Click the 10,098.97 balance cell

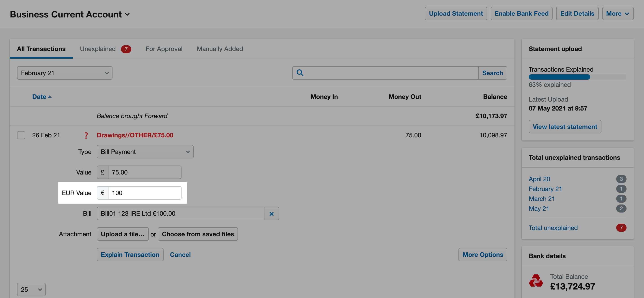(493, 135)
